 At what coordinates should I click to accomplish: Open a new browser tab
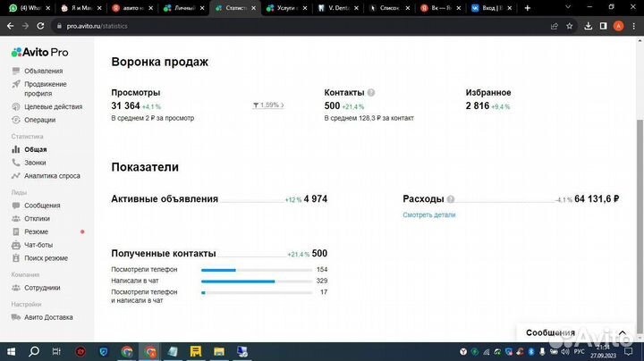pos(528,8)
